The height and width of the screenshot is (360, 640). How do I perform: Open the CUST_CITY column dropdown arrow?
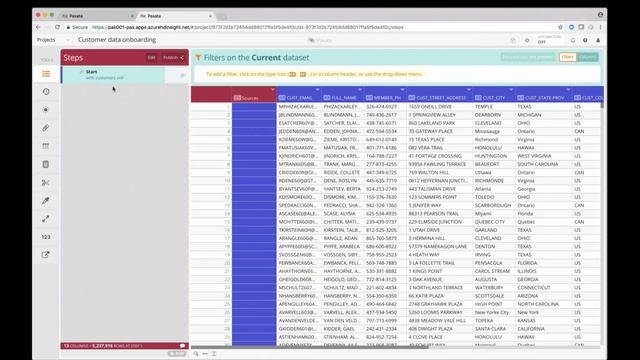pos(511,89)
